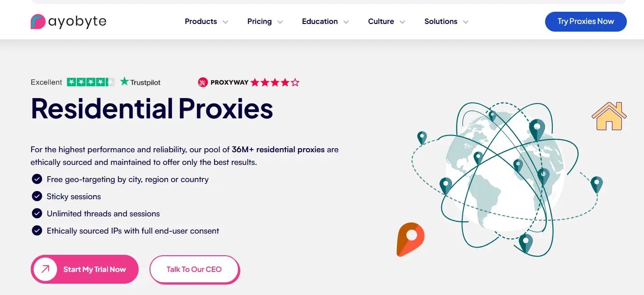The width and height of the screenshot is (644, 295).
Task: Click the checkmark beside Free geo-targeting
Action: 37,179
